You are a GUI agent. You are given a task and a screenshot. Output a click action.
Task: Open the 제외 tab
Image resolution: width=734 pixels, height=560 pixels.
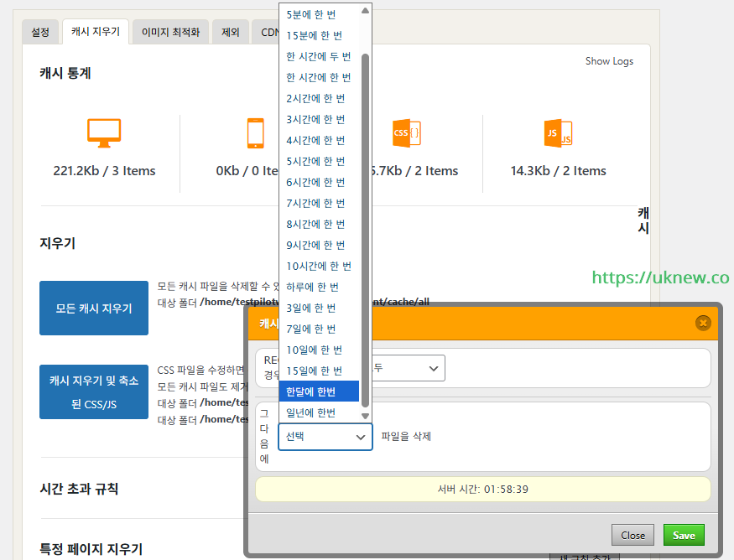coord(230,31)
